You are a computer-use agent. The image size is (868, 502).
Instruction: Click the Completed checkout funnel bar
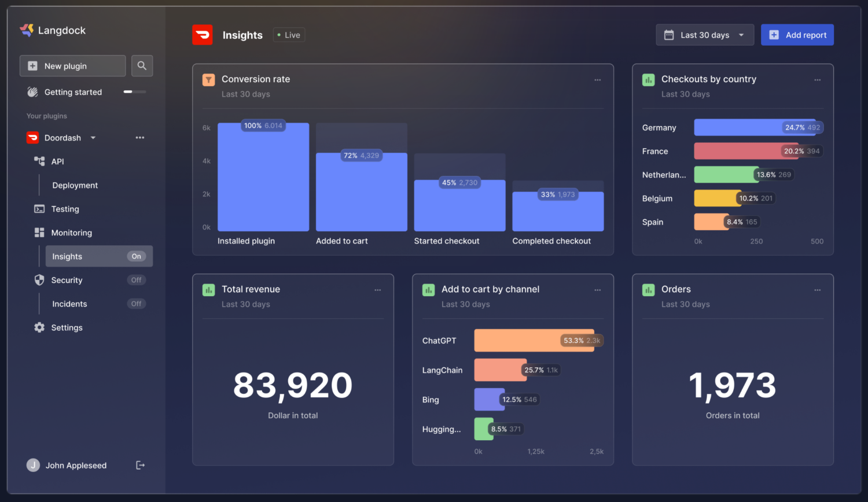[558, 212]
